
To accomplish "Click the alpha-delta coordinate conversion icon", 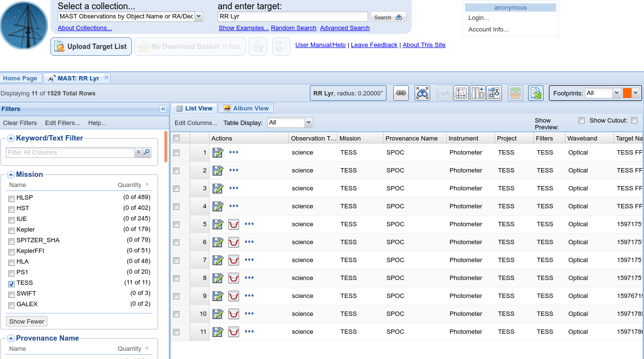I will tap(494, 93).
